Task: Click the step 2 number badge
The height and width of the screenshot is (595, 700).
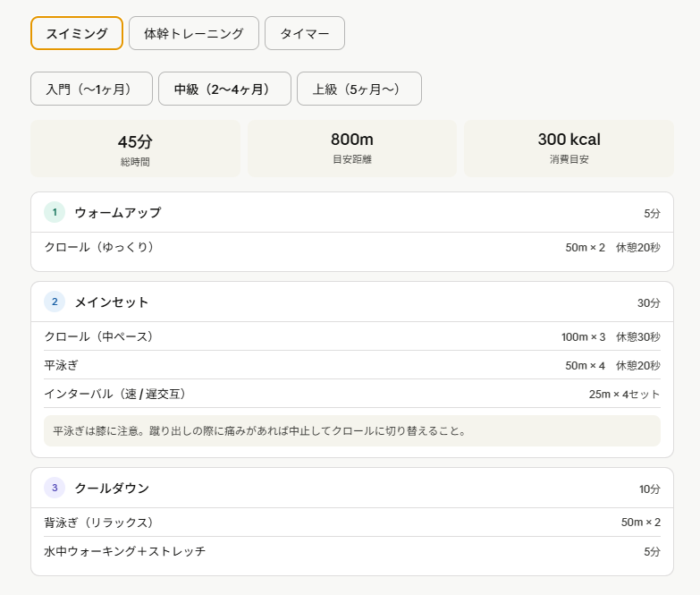Action: (55, 302)
